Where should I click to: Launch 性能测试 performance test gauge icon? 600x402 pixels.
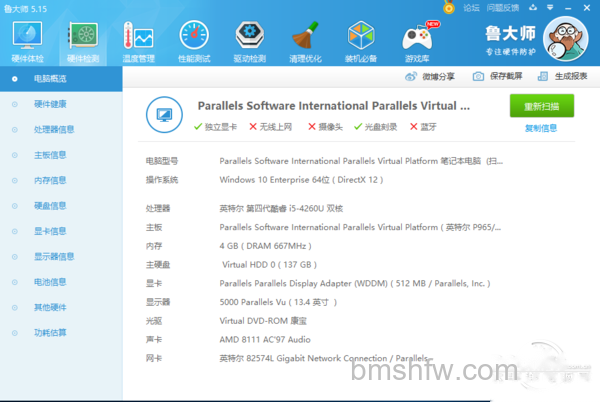(x=194, y=35)
